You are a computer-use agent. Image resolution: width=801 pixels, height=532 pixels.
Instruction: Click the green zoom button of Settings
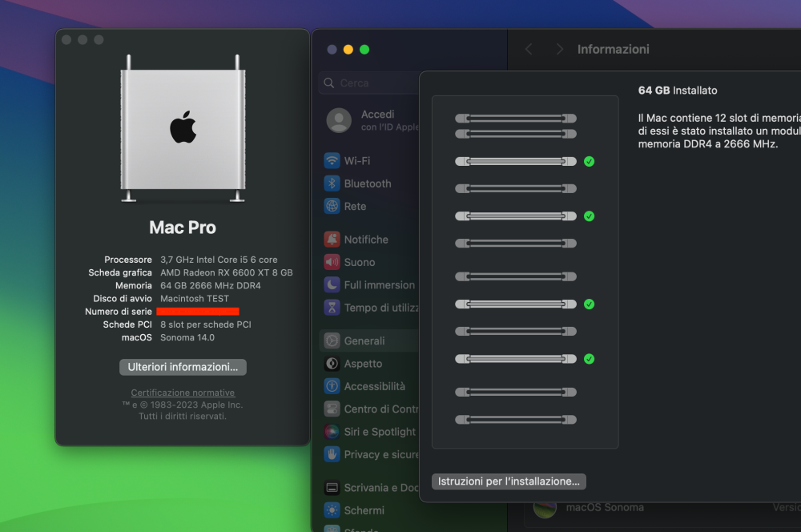click(x=364, y=50)
